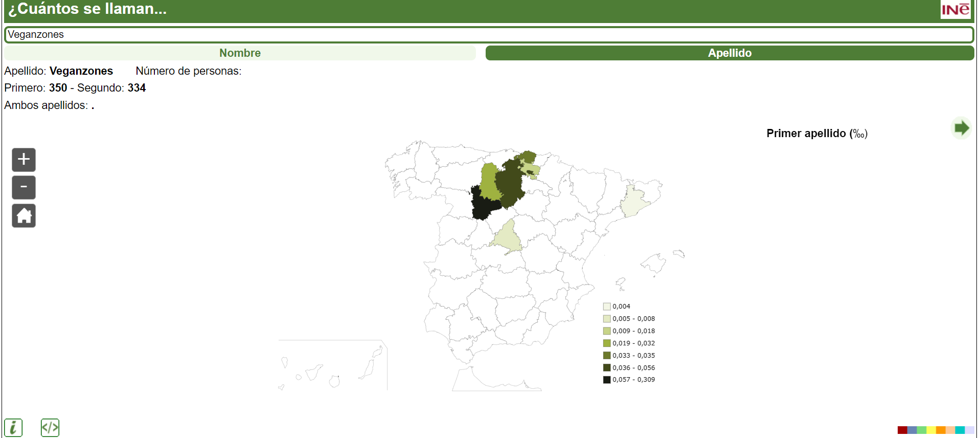Switch to the Nombre tab
980x438 pixels.
coord(240,53)
